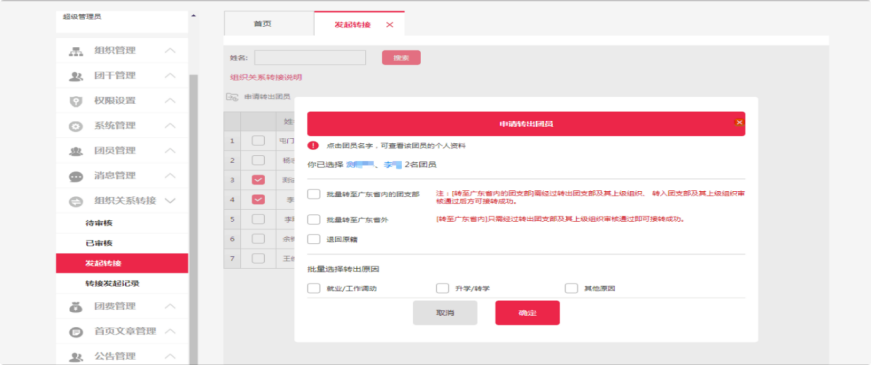Collapse the 组织关系转接 menu chevron
The width and height of the screenshot is (872, 366).
point(171,201)
